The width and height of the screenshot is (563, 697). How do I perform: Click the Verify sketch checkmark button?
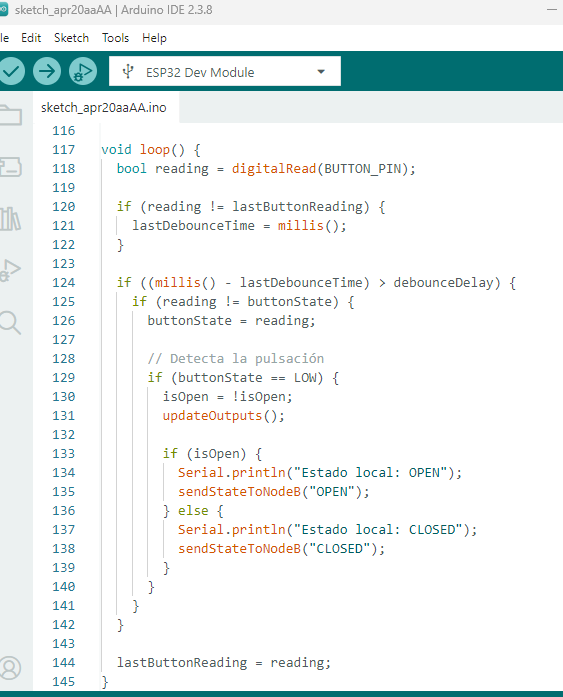(x=11, y=71)
